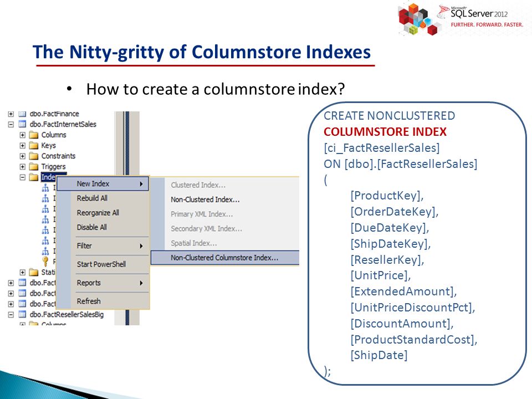
Task: Choose Reorganize All from context menu
Action: 103,213
